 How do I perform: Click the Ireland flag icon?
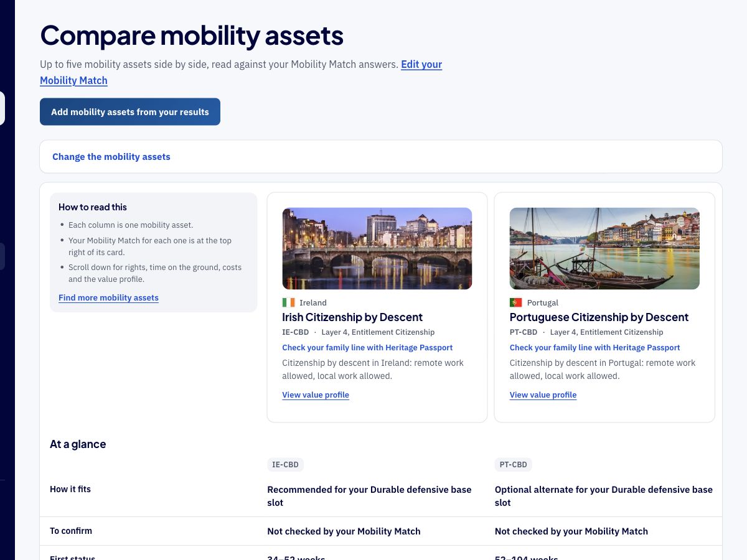coord(288,302)
